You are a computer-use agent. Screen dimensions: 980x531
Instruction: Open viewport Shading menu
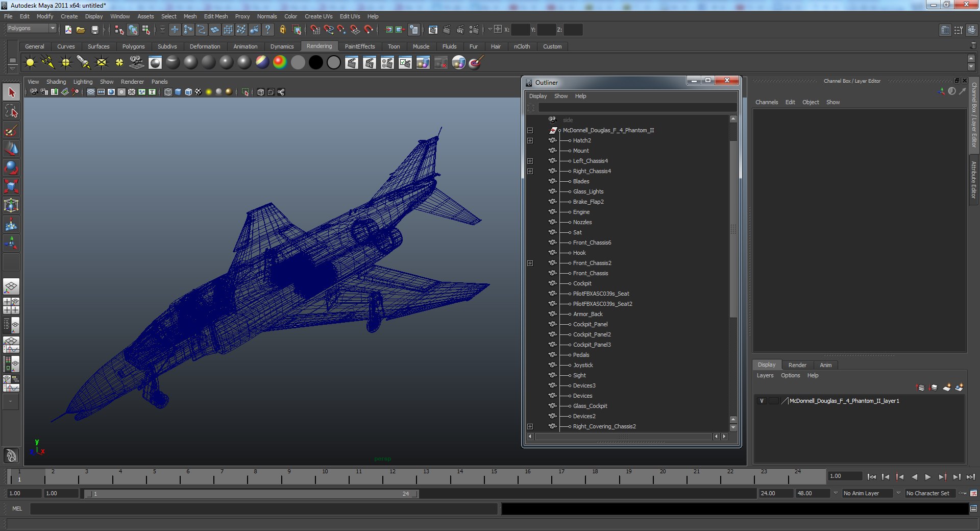point(56,82)
